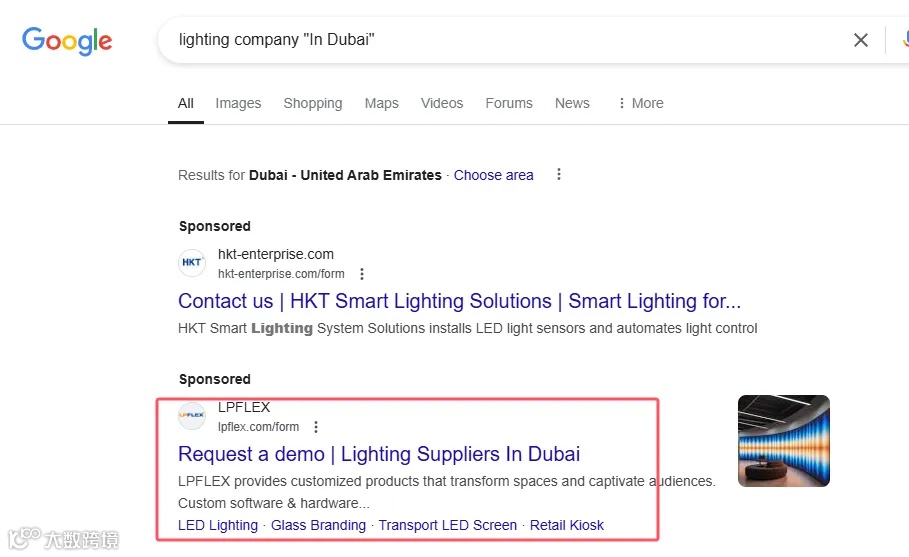Click the voice search microphone icon
Screen dimensions: 909x557
903,40
